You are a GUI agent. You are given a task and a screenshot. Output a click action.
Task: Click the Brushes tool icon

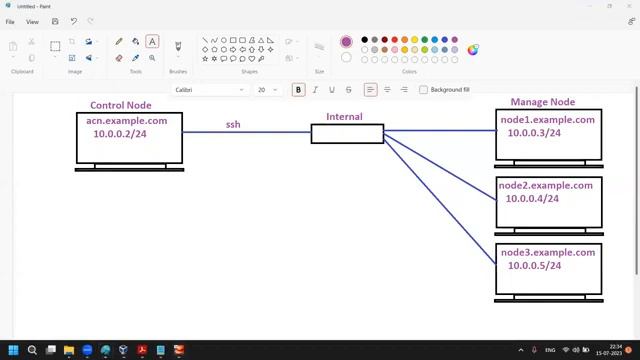(x=178, y=46)
